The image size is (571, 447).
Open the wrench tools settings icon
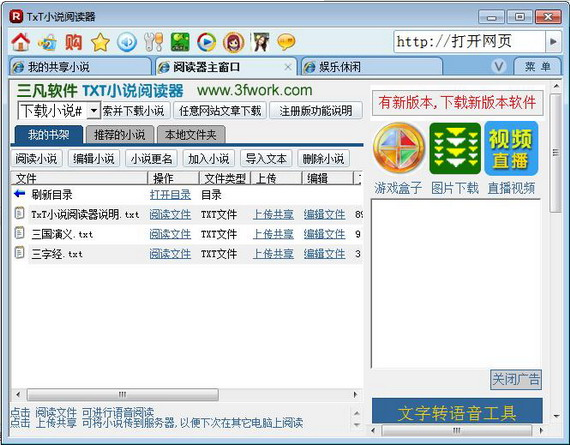point(153,42)
